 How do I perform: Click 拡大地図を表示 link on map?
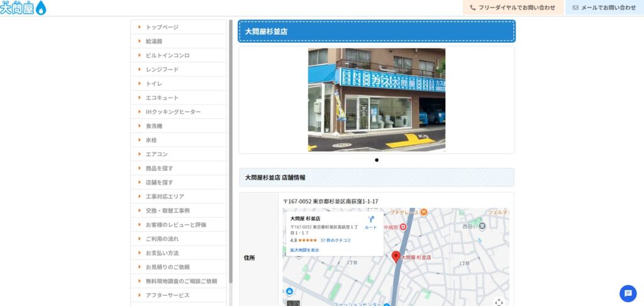coord(304,250)
